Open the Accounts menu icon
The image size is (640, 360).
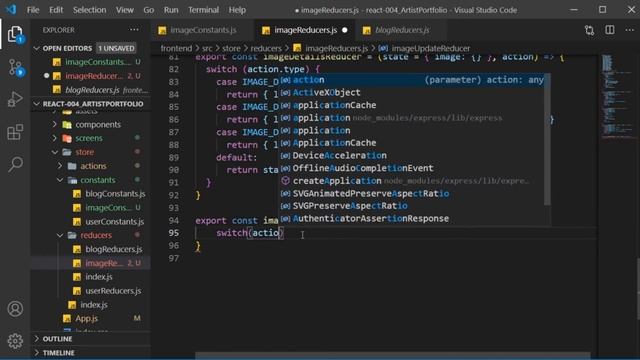15,309
